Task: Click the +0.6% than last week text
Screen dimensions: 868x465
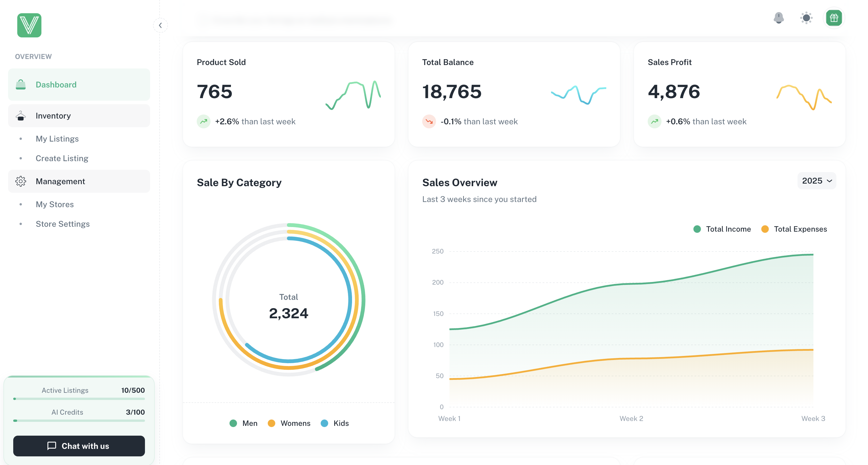Action: coord(706,121)
